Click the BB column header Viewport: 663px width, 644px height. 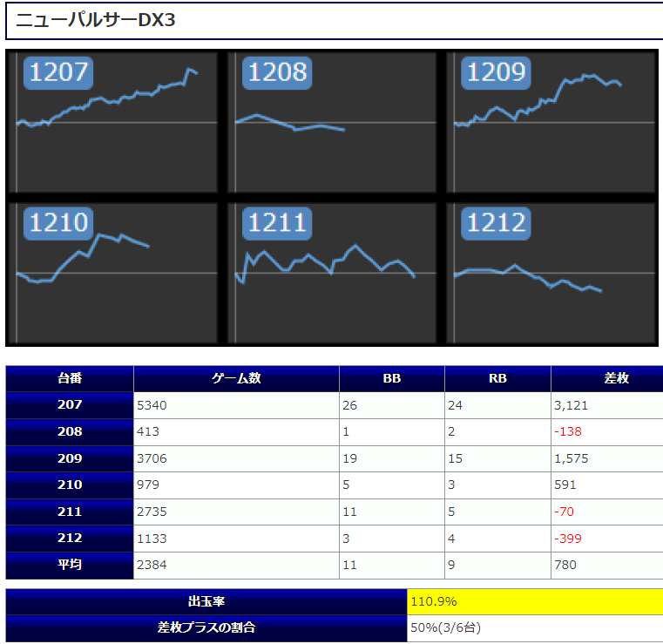(x=392, y=378)
